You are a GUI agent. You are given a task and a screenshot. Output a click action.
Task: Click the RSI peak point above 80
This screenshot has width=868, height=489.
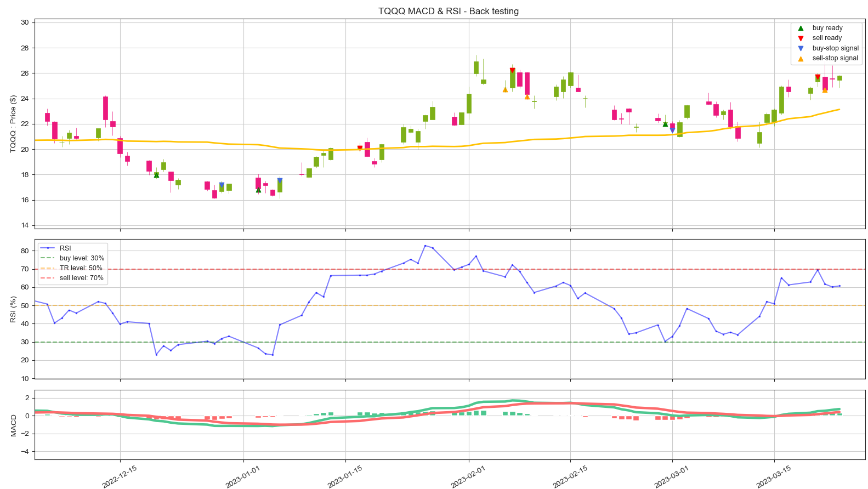coord(426,246)
